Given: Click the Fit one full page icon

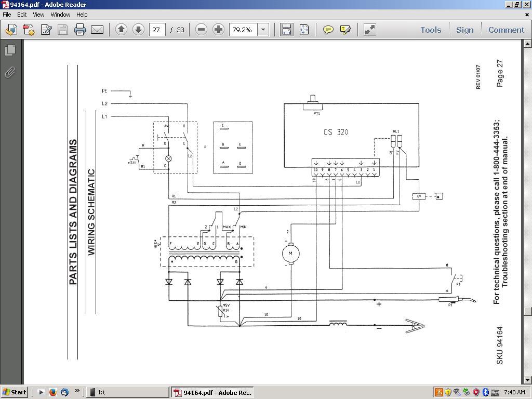Looking at the screenshot, I should click(304, 30).
